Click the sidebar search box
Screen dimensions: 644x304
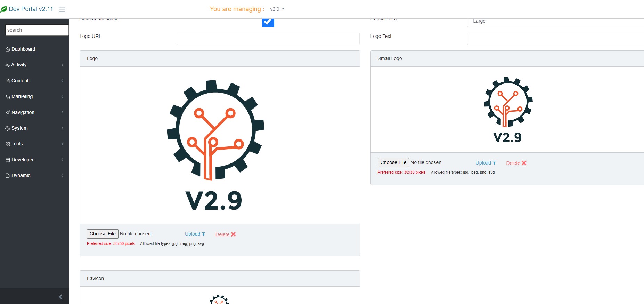click(37, 30)
